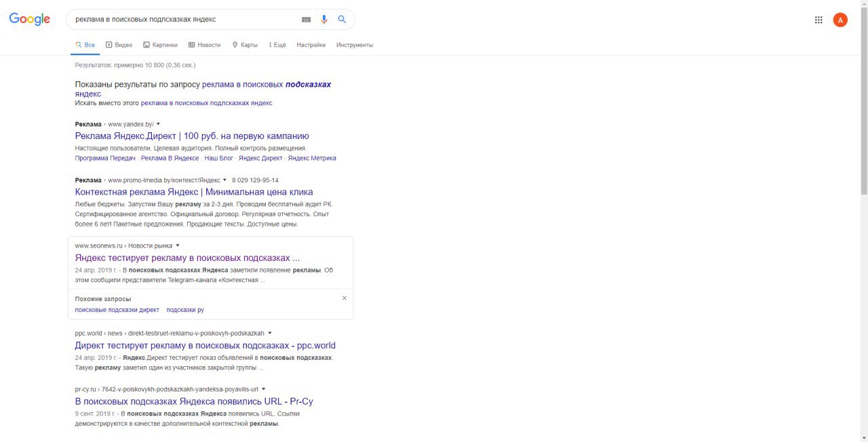Image resolution: width=868 pixels, height=442 pixels.
Task: Switch to the Карты tab
Action: point(245,45)
